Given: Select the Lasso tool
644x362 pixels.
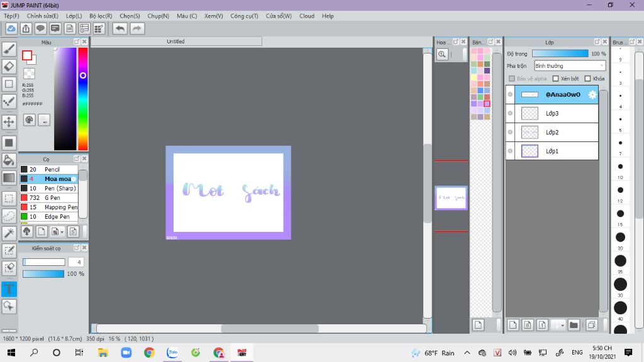Looking at the screenshot, I should [9, 216].
